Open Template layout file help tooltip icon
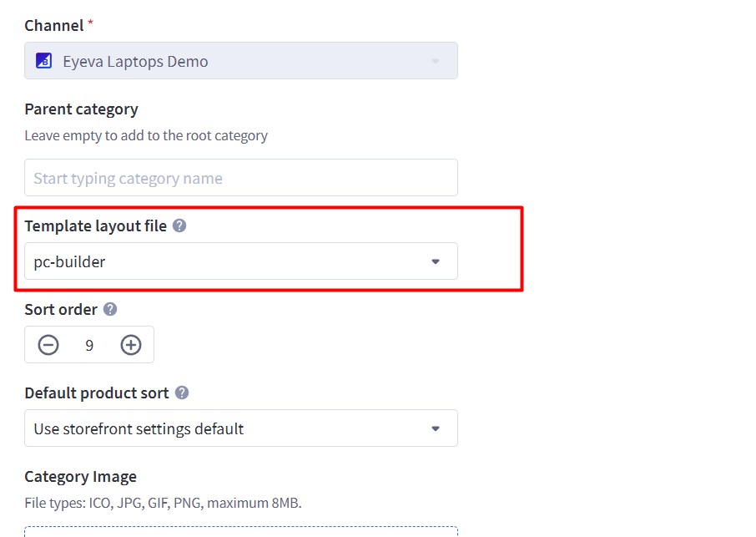 click(179, 225)
